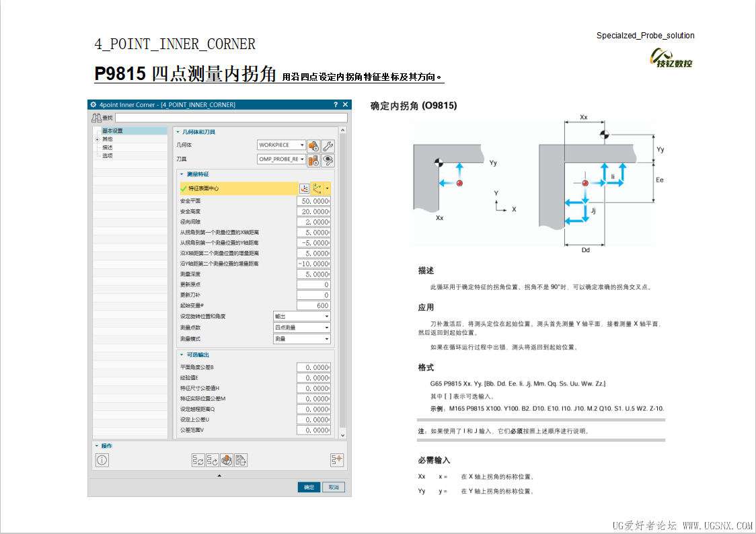Click first position X轴距离 value field
The height and width of the screenshot is (534, 756).
point(314,233)
